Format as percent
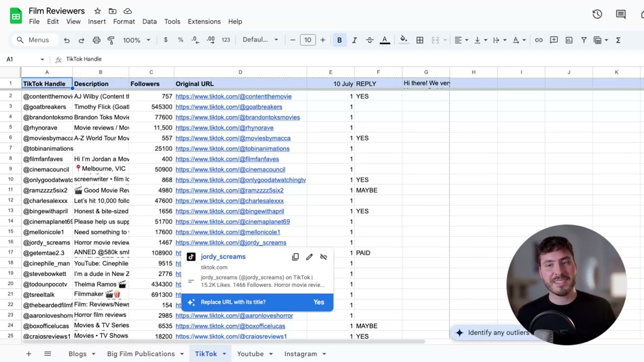Image resolution: width=644 pixels, height=362 pixels. coord(181,40)
